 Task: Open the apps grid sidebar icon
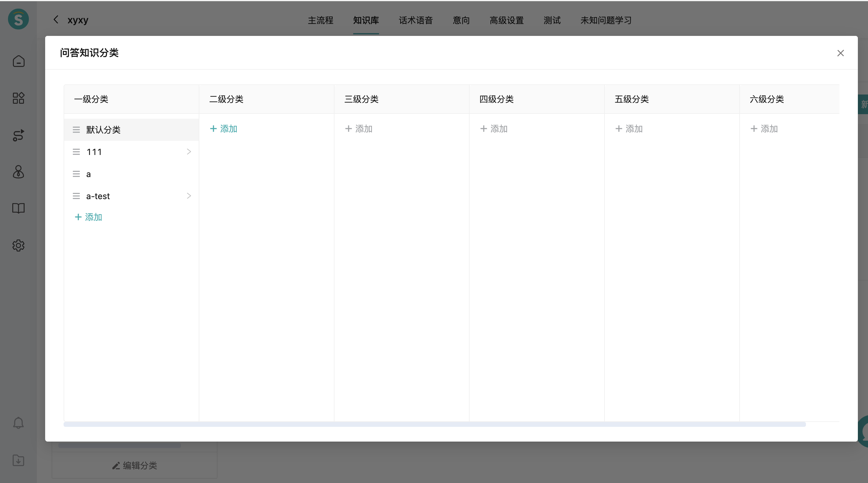tap(18, 98)
